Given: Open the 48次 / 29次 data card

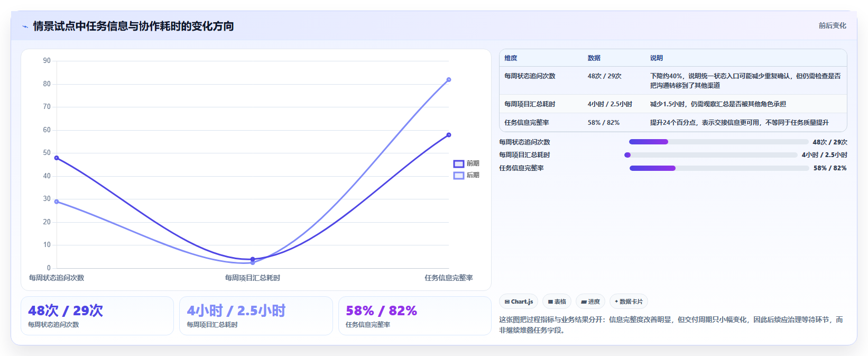Looking at the screenshot, I should click(x=97, y=316).
